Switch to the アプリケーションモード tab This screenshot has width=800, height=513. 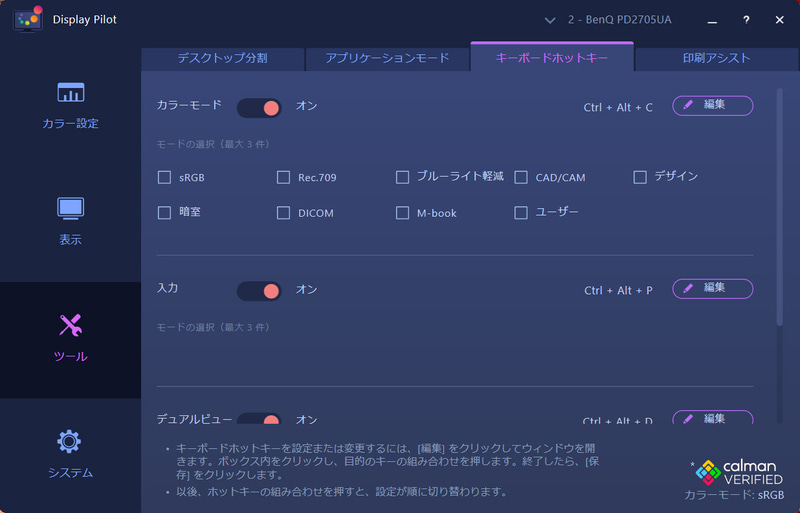coord(387,58)
